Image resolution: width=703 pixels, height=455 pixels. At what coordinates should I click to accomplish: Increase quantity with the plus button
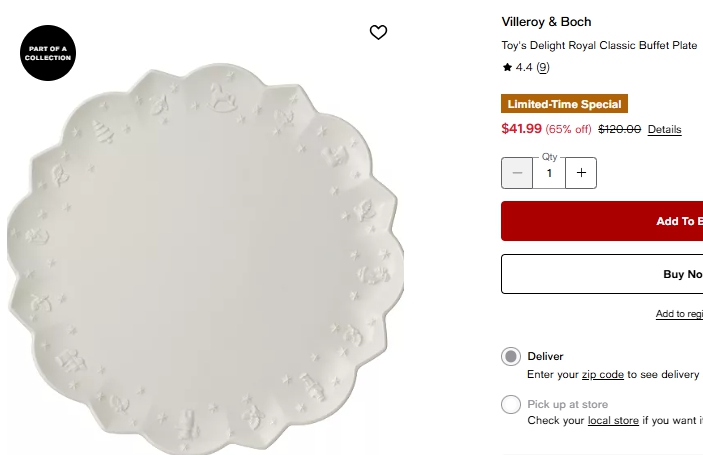click(581, 172)
